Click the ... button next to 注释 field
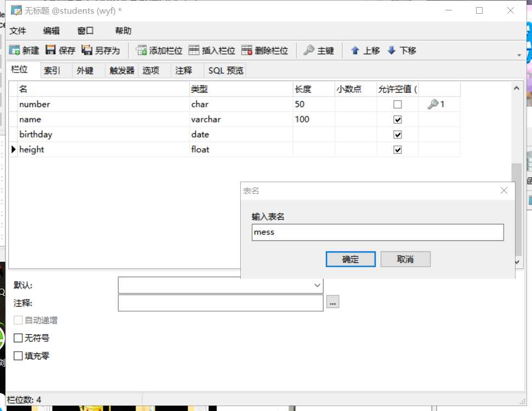Image resolution: width=532 pixels, height=411 pixels. (333, 302)
